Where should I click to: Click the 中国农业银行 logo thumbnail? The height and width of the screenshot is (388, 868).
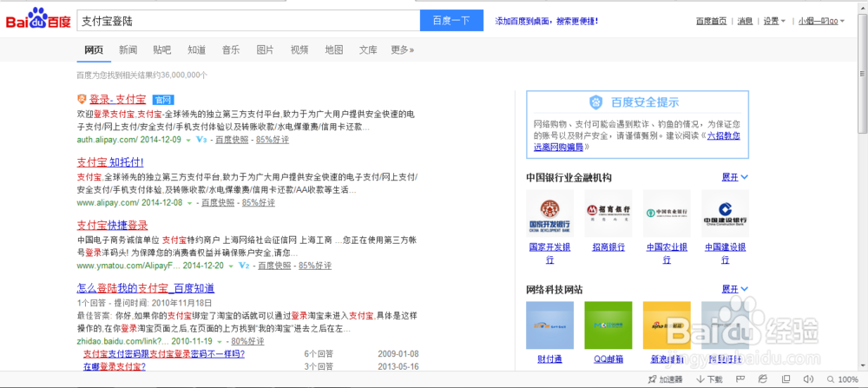point(667,214)
